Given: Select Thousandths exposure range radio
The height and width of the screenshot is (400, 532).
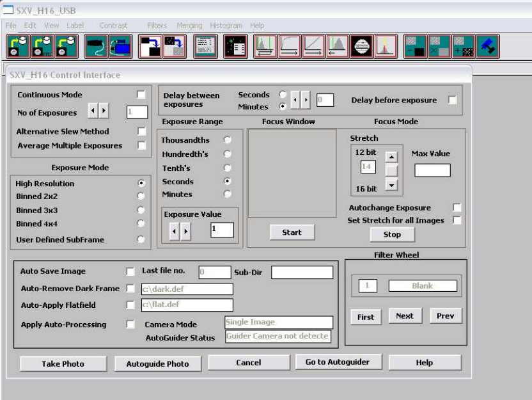Looking at the screenshot, I should (x=228, y=140).
